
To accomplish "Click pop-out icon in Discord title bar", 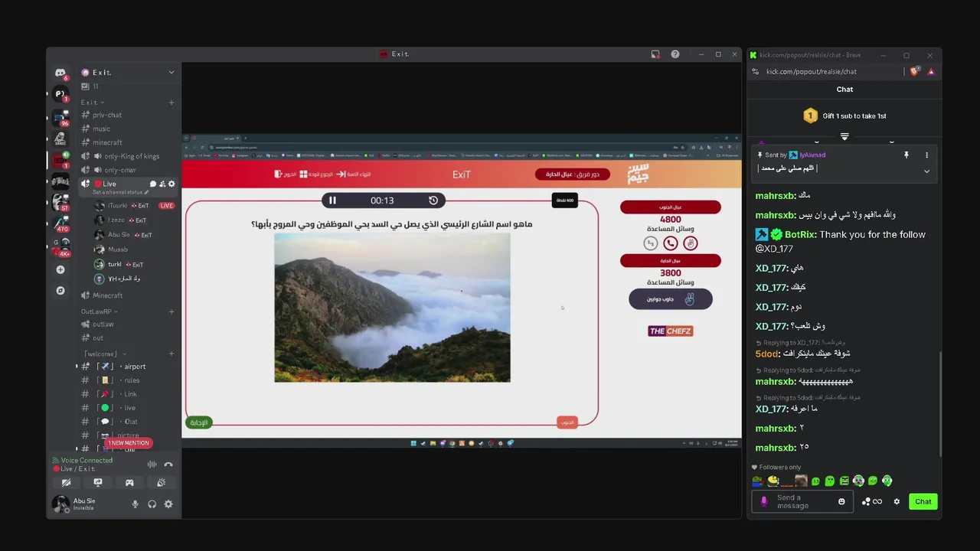I will coord(655,54).
